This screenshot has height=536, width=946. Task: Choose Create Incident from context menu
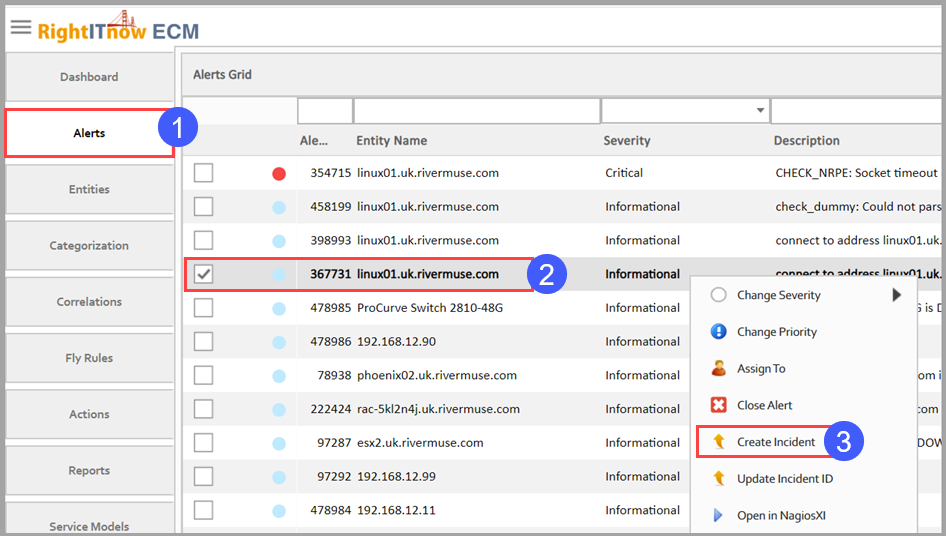[x=776, y=442]
